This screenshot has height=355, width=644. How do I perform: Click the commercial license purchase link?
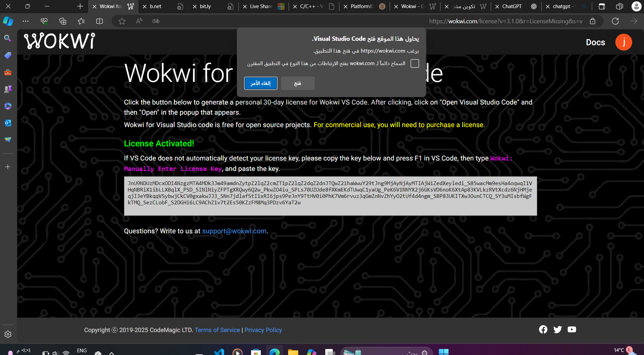pyautogui.click(x=399, y=125)
